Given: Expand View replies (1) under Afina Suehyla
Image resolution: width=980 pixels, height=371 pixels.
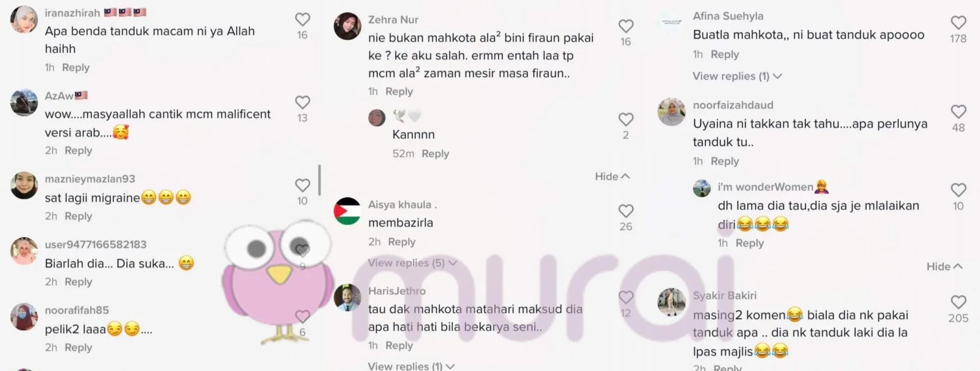Looking at the screenshot, I should [x=737, y=76].
